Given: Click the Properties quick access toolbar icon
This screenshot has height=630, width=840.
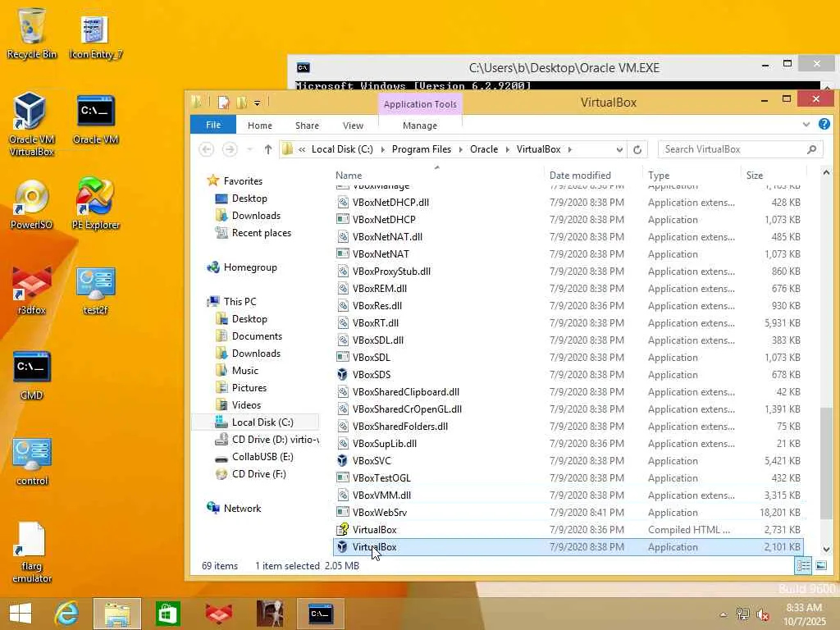Looking at the screenshot, I should (223, 103).
